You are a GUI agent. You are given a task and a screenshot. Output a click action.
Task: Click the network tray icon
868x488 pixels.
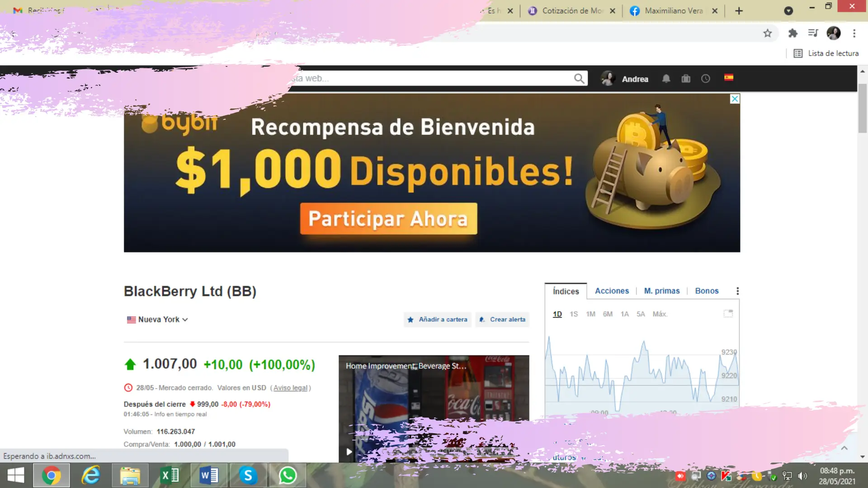787,476
